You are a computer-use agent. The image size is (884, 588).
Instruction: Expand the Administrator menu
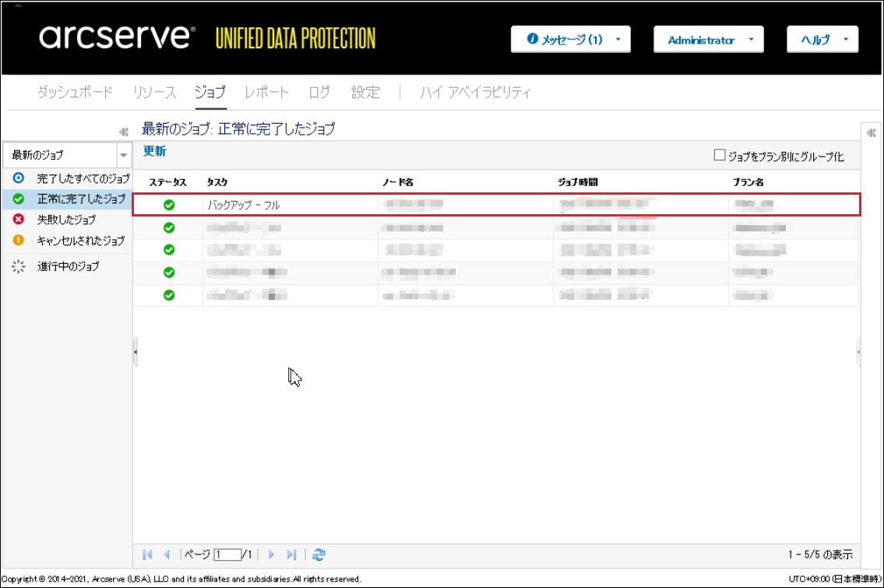708,40
